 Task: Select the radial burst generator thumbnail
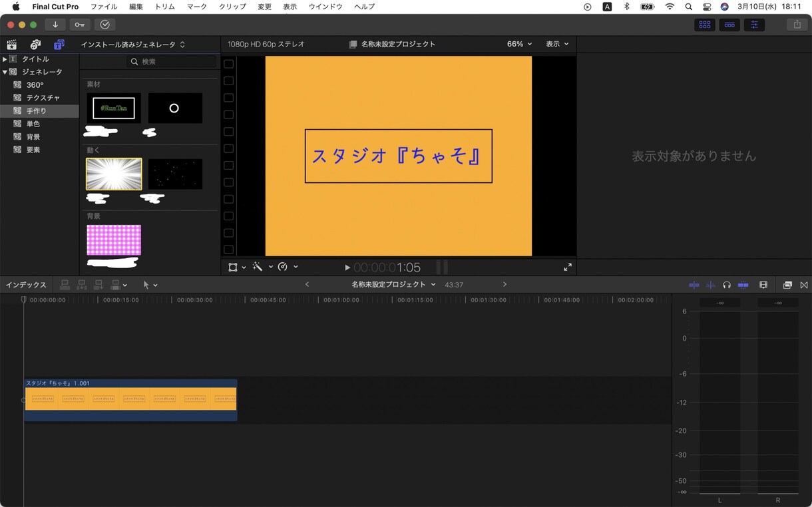[114, 174]
